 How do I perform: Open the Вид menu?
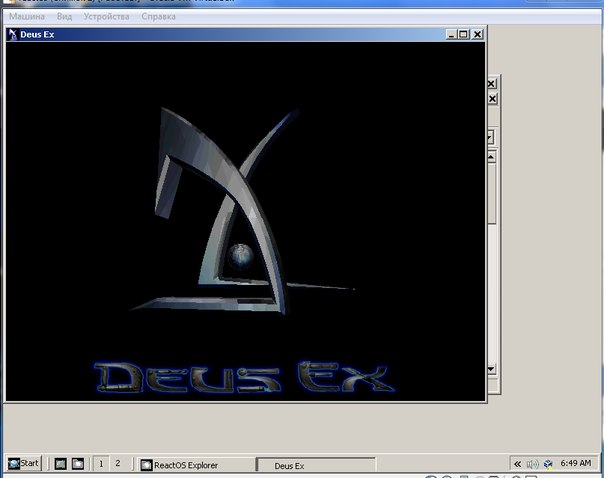pos(64,17)
